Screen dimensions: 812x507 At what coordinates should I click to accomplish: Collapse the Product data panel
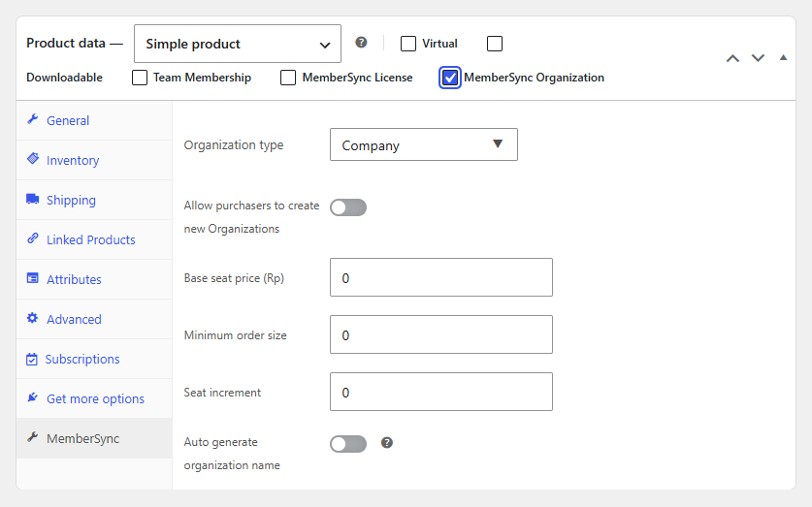pos(783,57)
